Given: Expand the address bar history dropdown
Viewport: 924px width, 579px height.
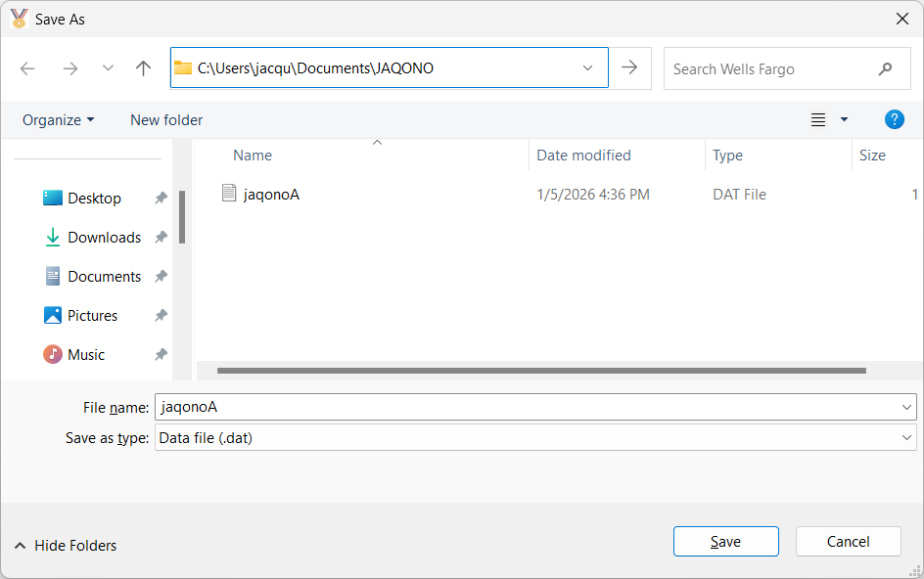Looking at the screenshot, I should click(587, 68).
